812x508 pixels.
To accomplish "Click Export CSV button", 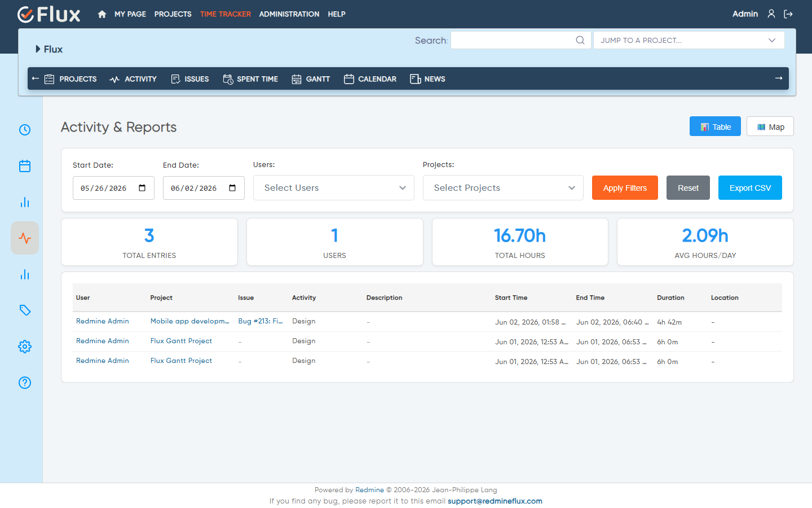I will [750, 187].
